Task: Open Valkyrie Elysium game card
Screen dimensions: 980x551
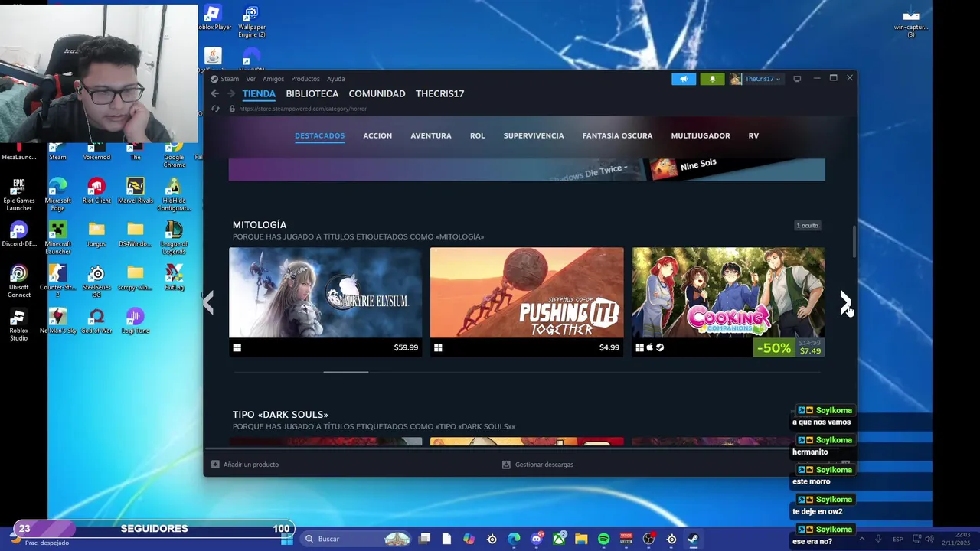Action: (325, 302)
